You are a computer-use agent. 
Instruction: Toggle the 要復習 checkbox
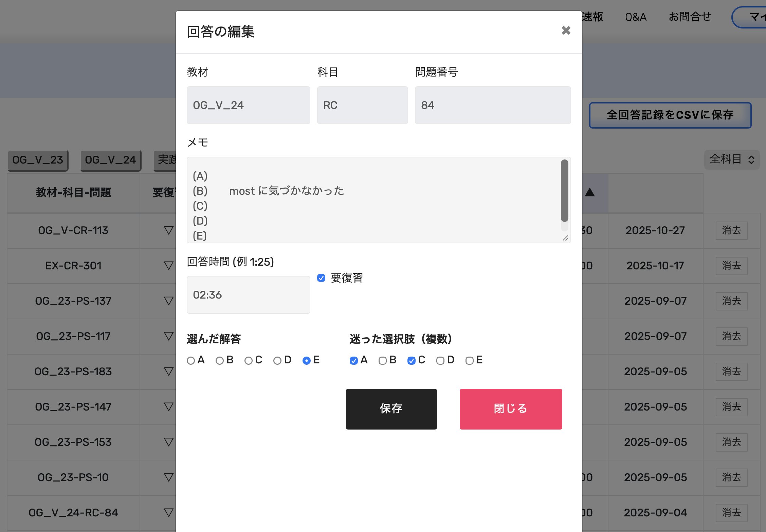[321, 278]
